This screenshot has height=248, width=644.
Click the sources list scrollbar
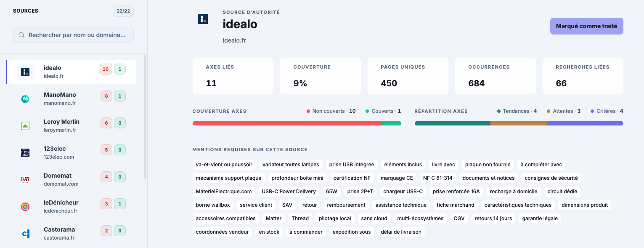(145, 117)
